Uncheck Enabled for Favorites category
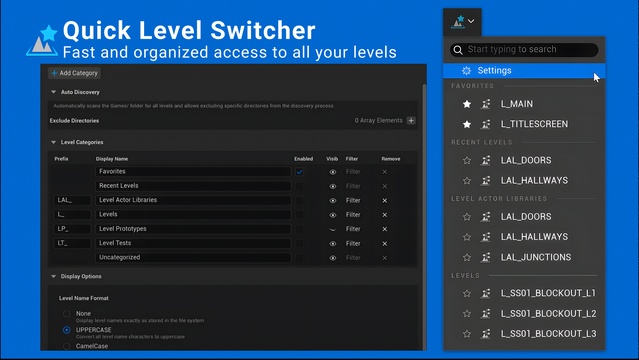Viewport: 639px width, 360px height. click(x=300, y=172)
